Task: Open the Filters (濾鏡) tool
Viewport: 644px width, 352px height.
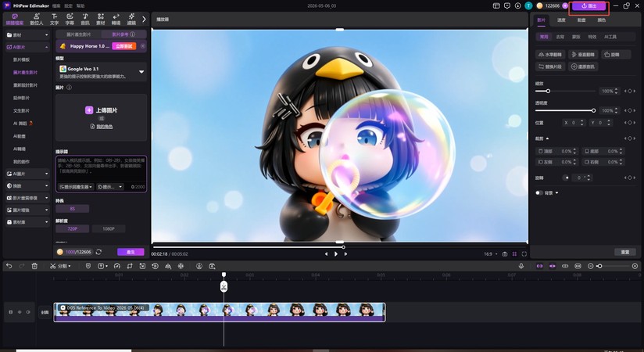Action: tap(131, 19)
